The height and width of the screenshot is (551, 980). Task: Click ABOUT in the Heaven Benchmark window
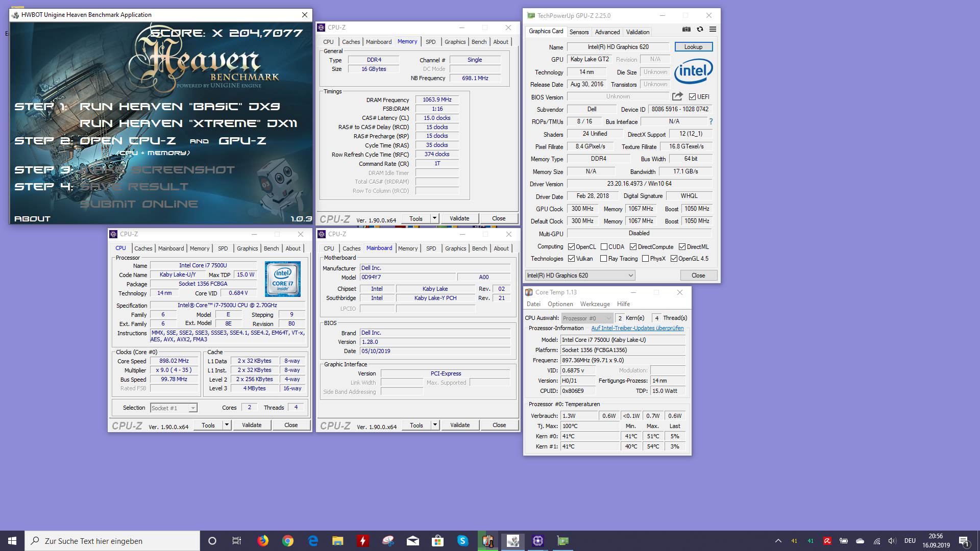pyautogui.click(x=32, y=218)
